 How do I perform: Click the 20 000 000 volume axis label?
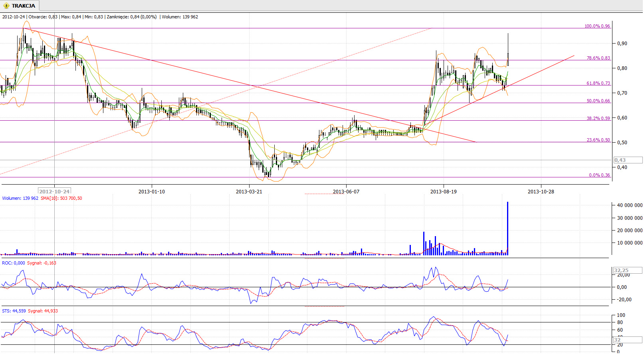(630, 231)
